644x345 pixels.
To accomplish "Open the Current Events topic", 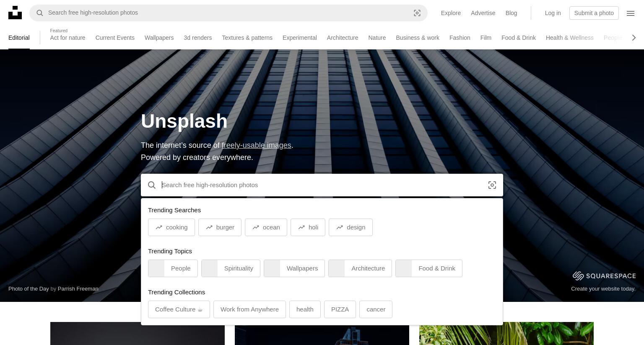I will pos(115,38).
